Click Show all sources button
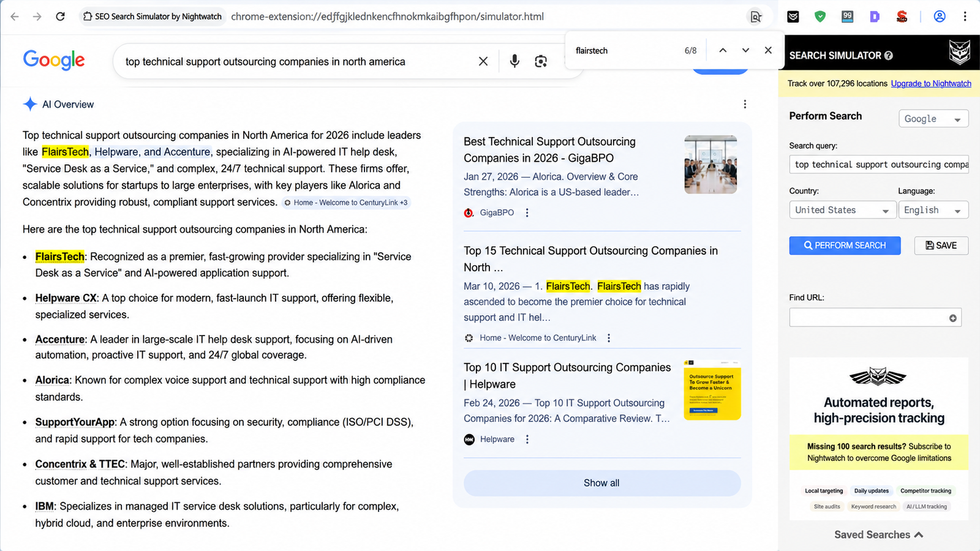Image resolution: width=980 pixels, height=551 pixels. click(602, 483)
